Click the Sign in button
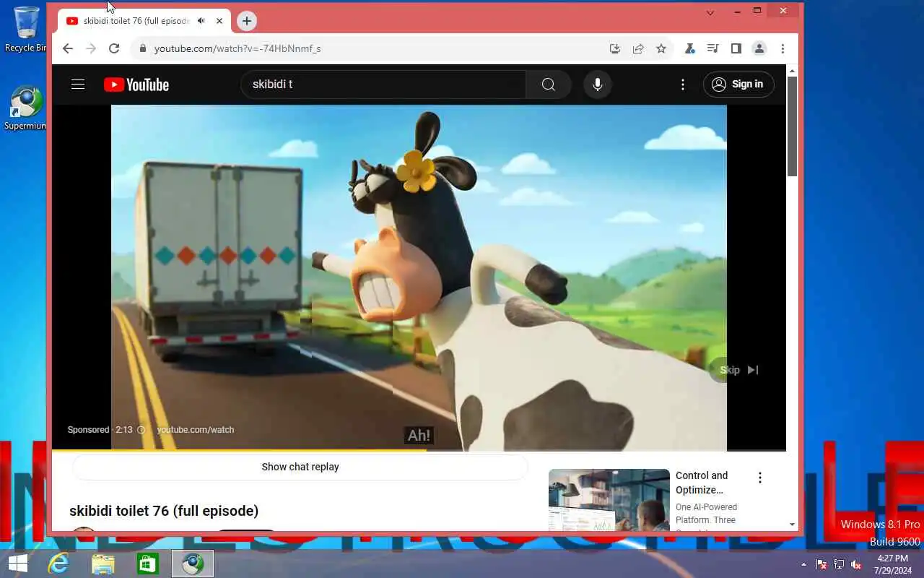The height and width of the screenshot is (578, 924). (738, 85)
